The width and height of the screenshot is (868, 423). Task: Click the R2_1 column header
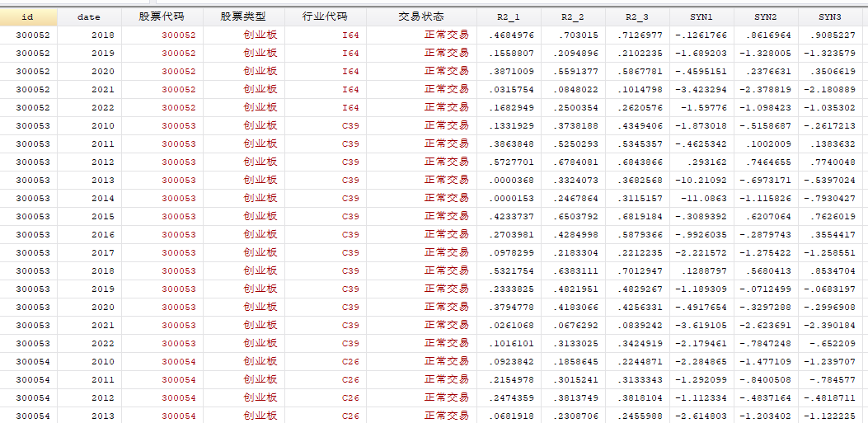tap(509, 16)
